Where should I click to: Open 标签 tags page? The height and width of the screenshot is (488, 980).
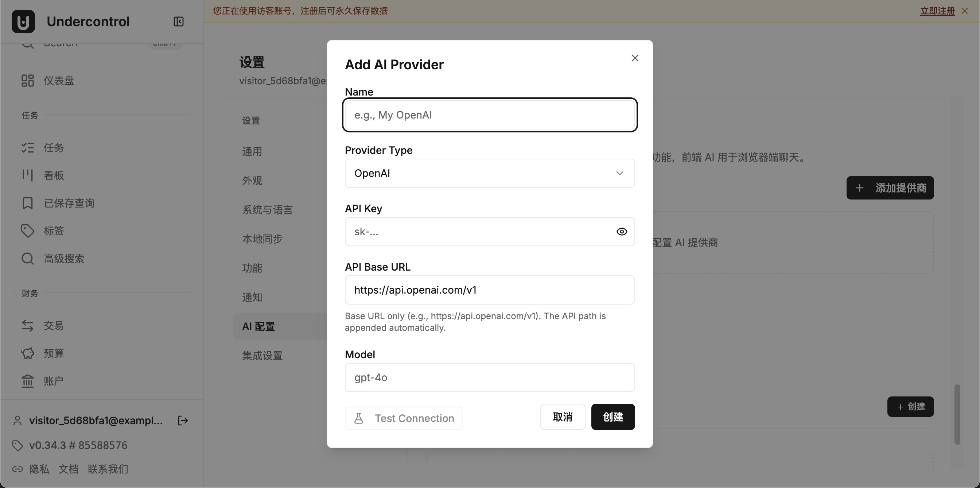point(102,231)
